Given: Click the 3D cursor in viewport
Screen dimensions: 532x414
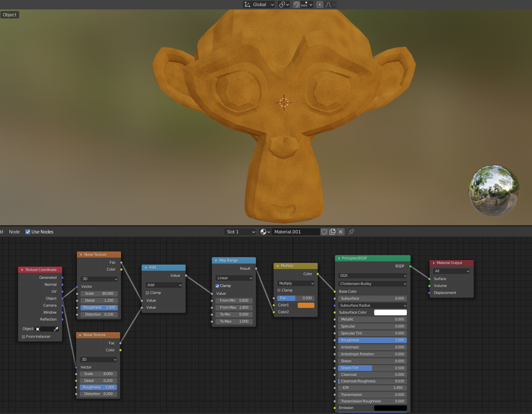Looking at the screenshot, I should click(x=284, y=103).
